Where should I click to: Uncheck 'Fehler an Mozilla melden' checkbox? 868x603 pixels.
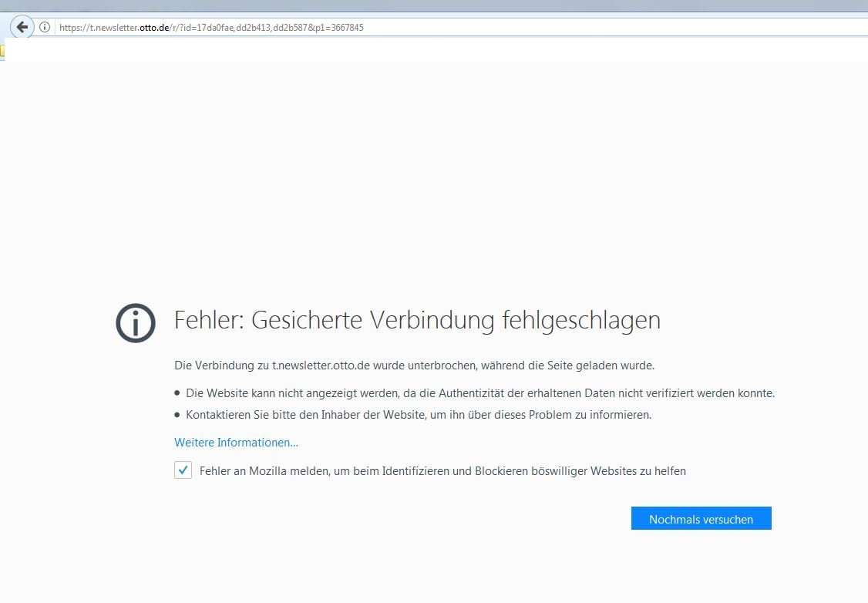coord(183,470)
